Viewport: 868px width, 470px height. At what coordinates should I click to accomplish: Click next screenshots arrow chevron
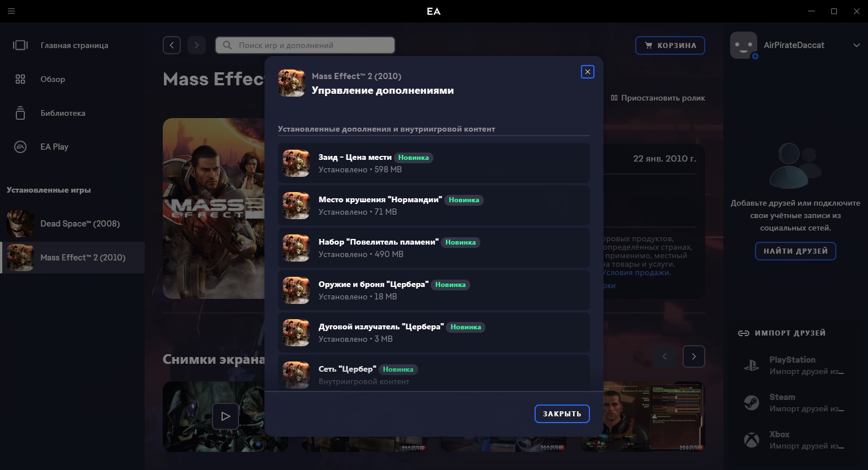point(693,356)
